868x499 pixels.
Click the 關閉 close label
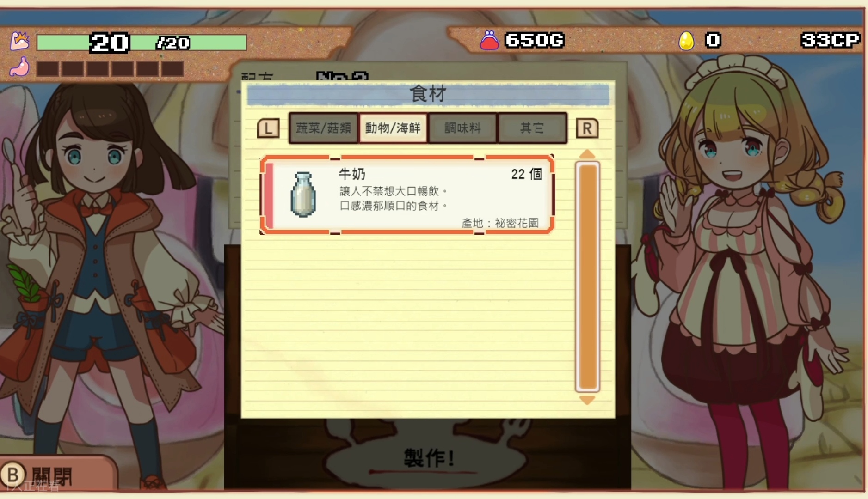[52, 476]
